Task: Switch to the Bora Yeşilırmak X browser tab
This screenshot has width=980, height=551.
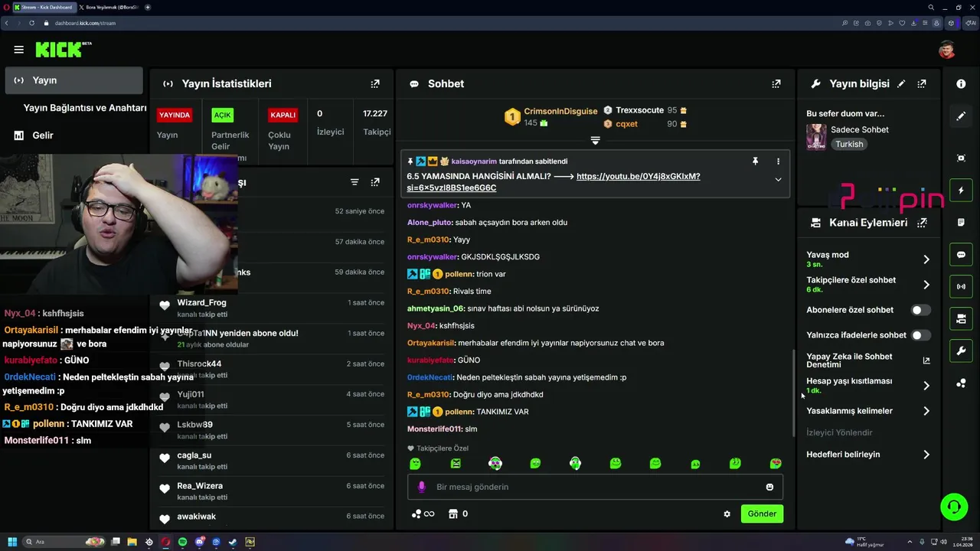Action: pyautogui.click(x=109, y=7)
